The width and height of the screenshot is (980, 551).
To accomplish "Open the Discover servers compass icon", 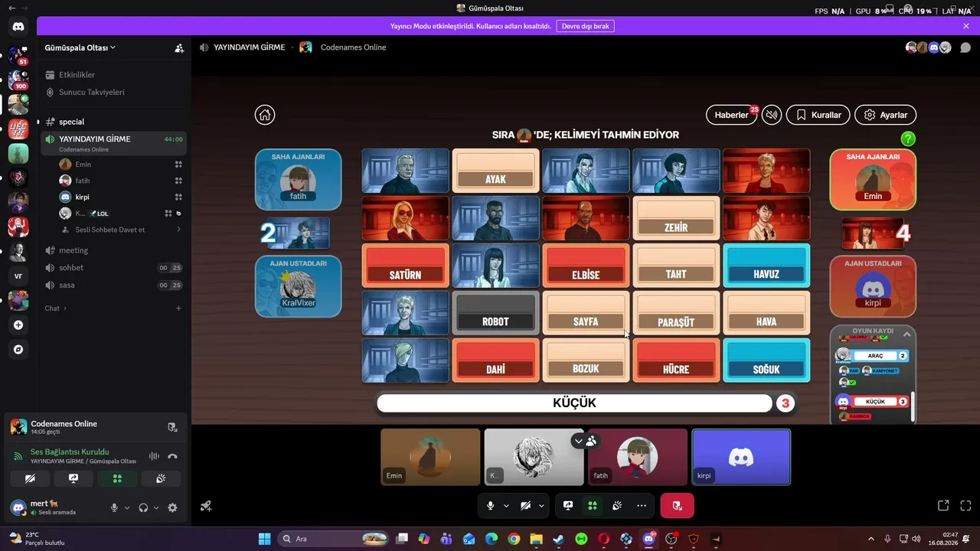I will pyautogui.click(x=18, y=349).
